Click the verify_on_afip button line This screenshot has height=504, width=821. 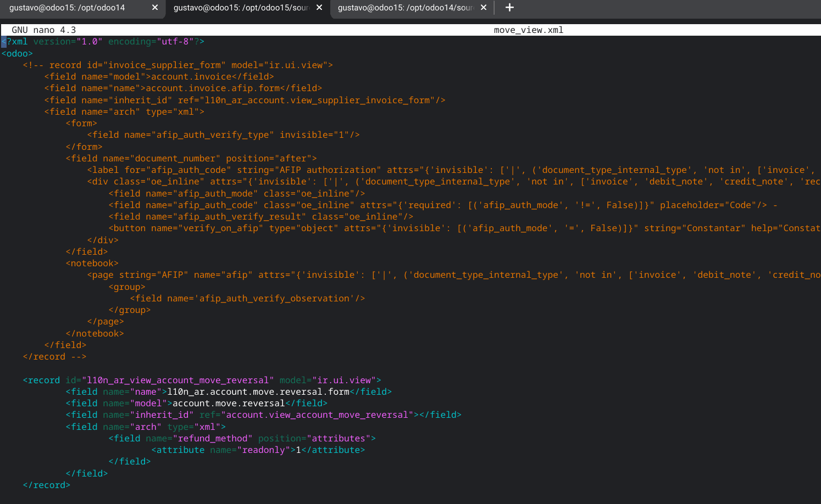[464, 228]
